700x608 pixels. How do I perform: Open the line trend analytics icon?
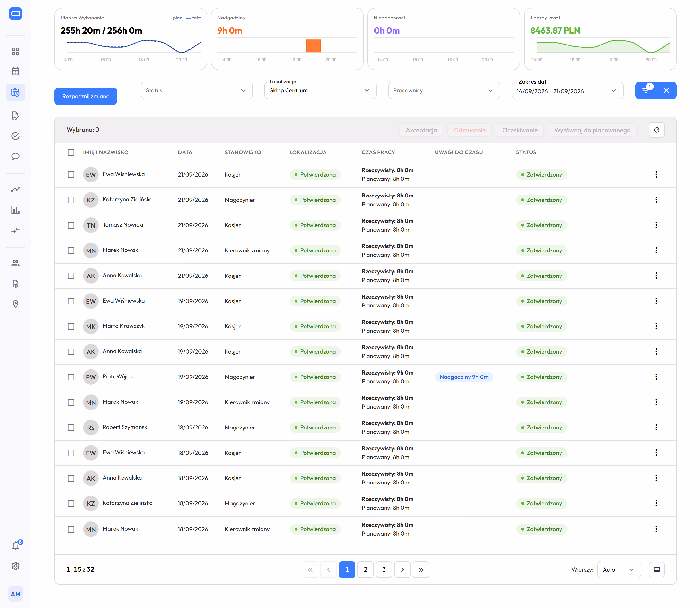16,189
